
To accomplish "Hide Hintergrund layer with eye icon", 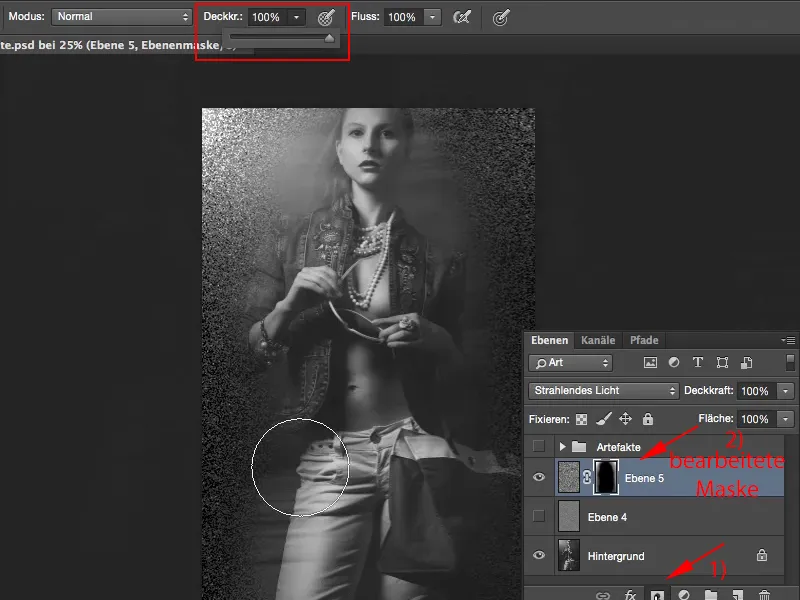I will pos(539,555).
